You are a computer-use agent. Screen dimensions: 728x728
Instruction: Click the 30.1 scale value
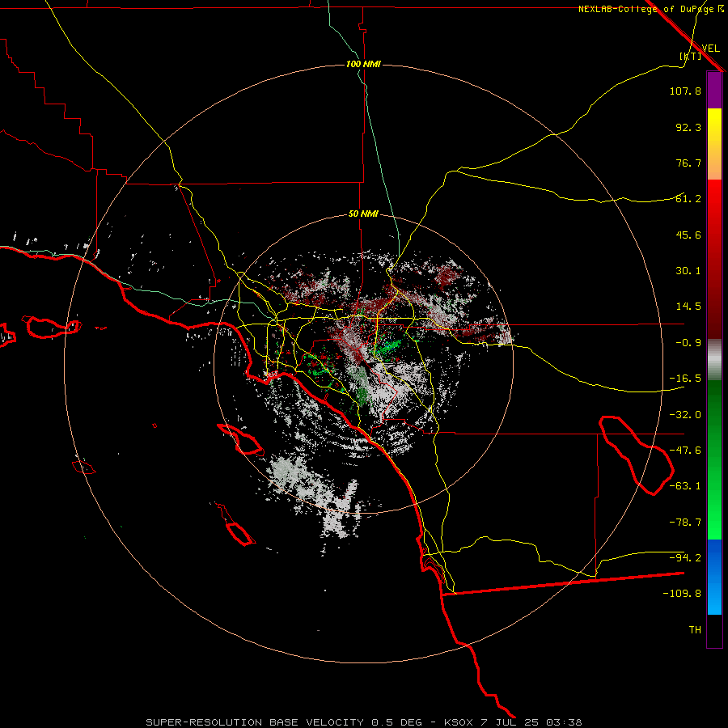(688, 271)
